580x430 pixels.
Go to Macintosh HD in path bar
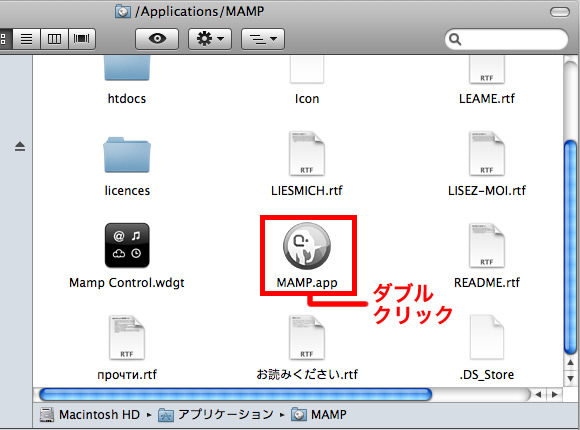[x=90, y=414]
